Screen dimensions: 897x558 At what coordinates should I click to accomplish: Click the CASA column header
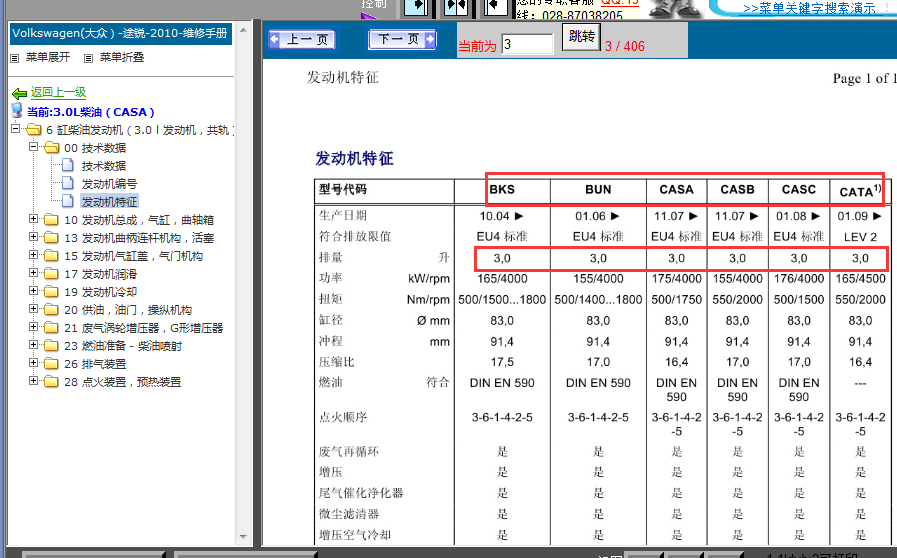coord(676,189)
